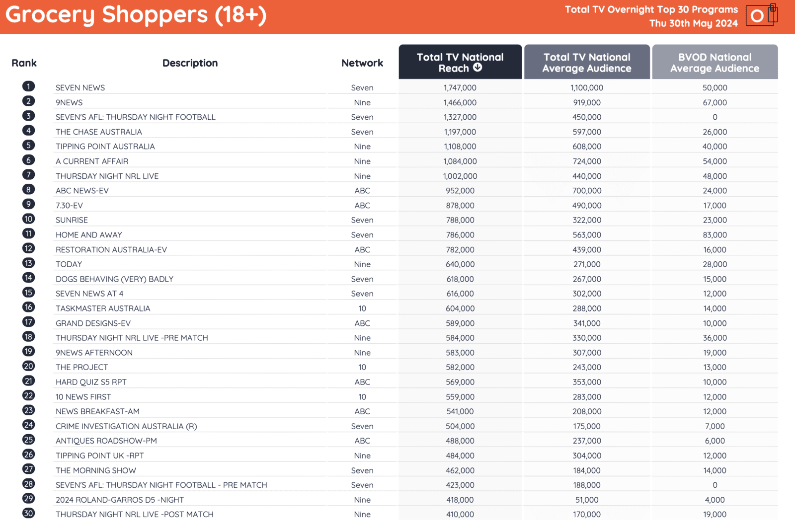
Task: Select the AFL football PRE MATCH program name
Action: [161, 485]
